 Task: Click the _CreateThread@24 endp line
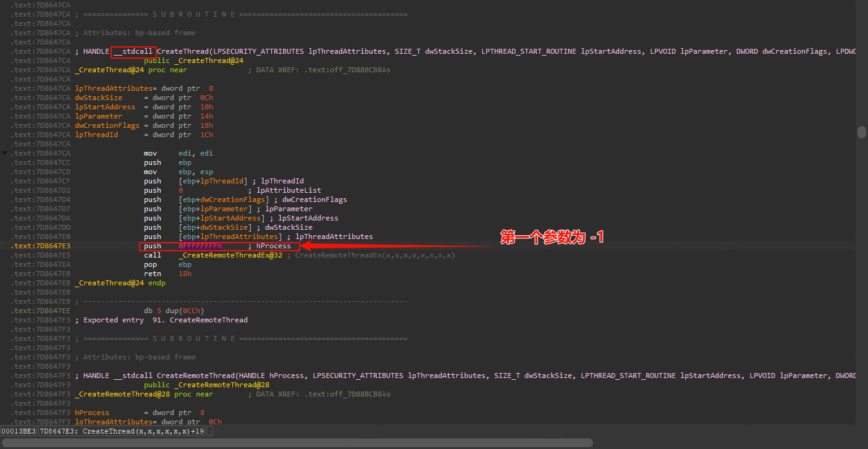point(120,283)
